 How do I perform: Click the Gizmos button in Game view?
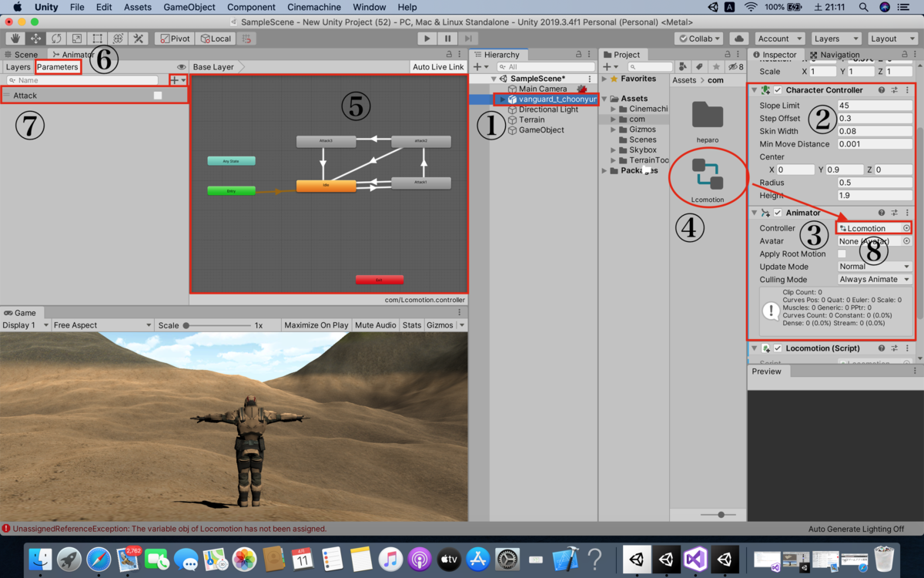click(x=440, y=325)
